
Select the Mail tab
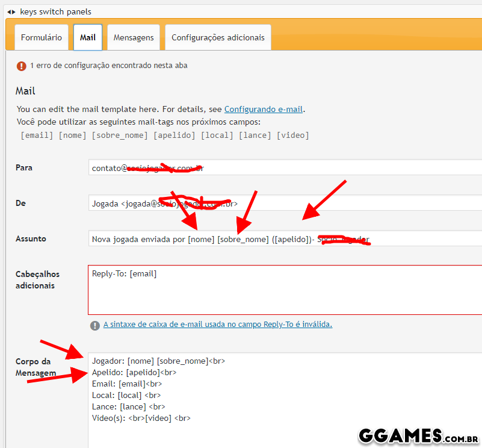[x=88, y=37]
